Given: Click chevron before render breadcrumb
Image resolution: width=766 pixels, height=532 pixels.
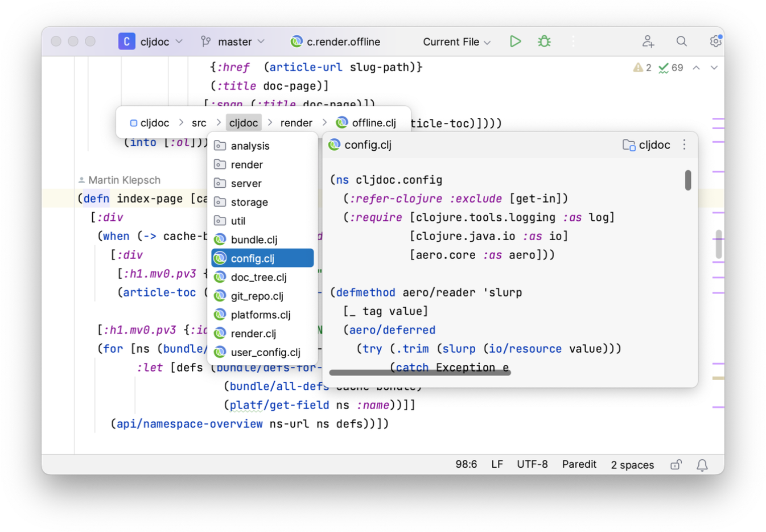Looking at the screenshot, I should tap(270, 123).
